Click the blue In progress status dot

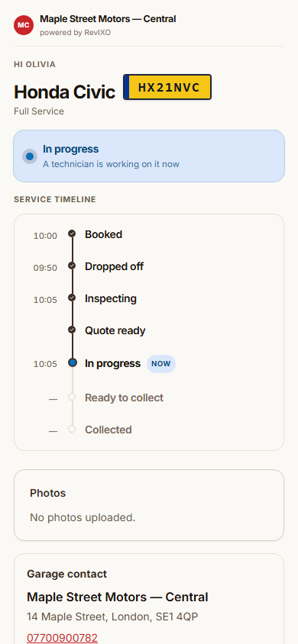coord(30,156)
